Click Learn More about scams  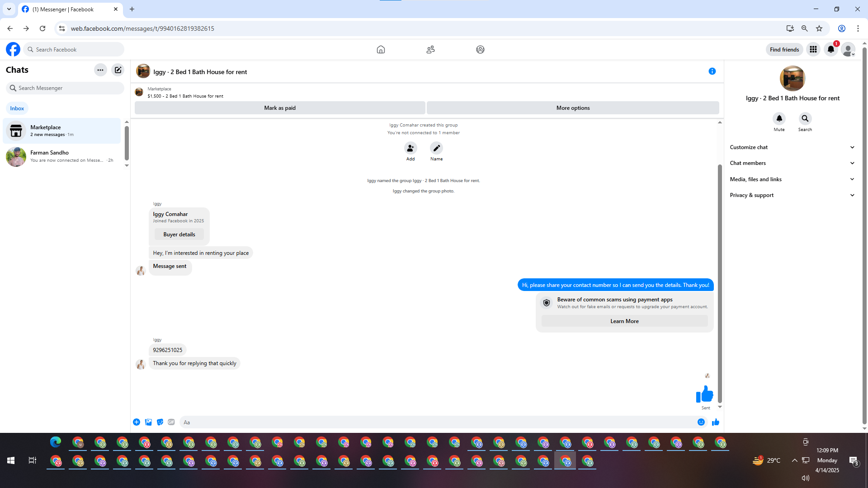point(624,321)
